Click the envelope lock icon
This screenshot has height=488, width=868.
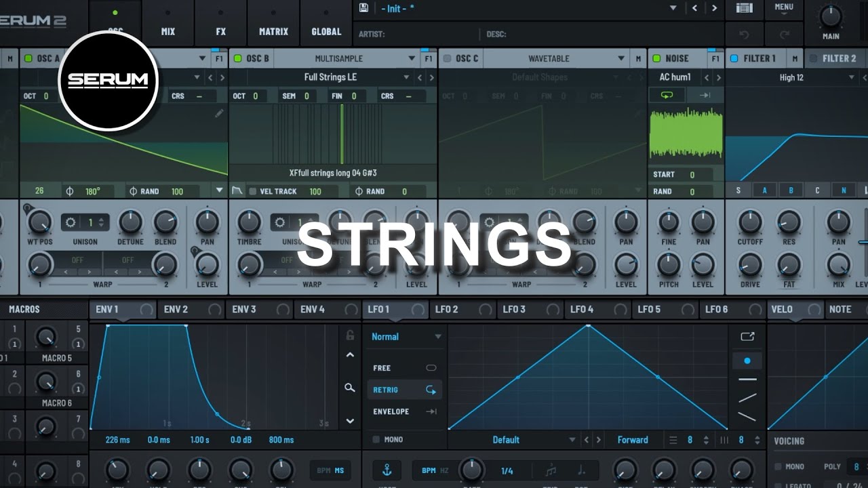coord(350,335)
